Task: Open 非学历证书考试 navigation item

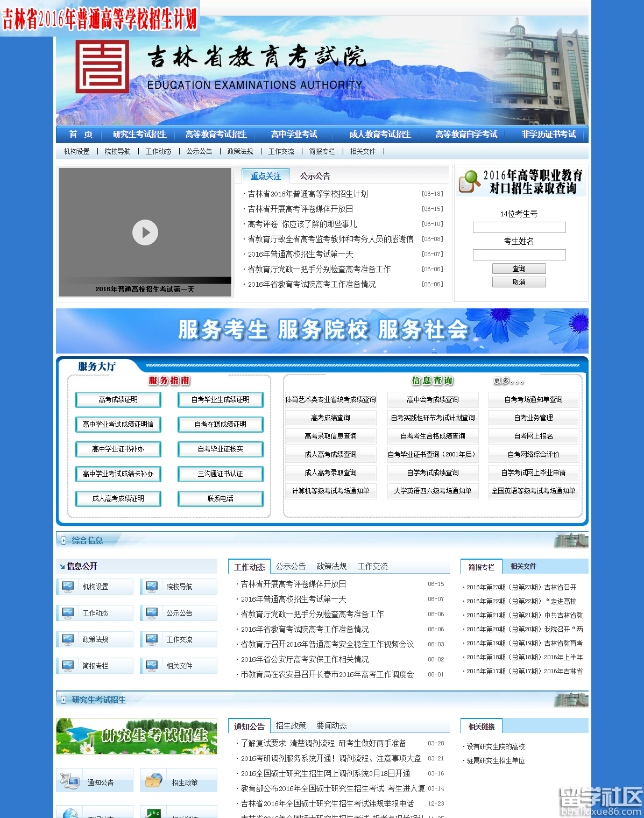Action: (x=549, y=134)
